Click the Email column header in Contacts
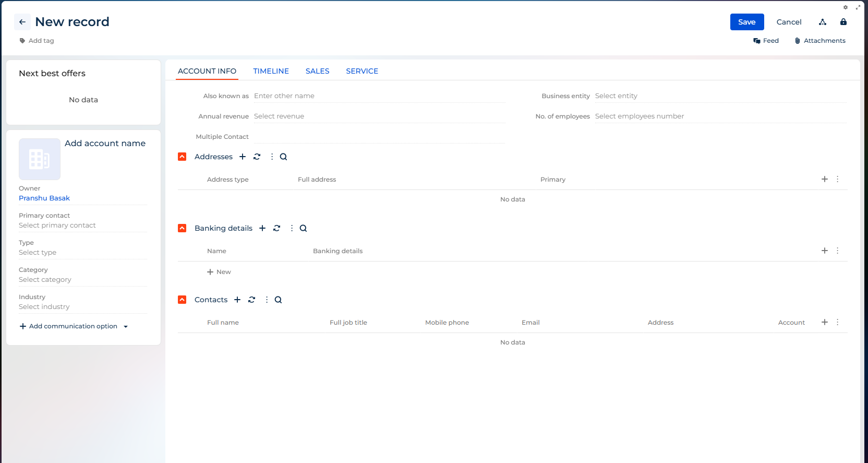This screenshot has height=463, width=868. click(x=531, y=323)
